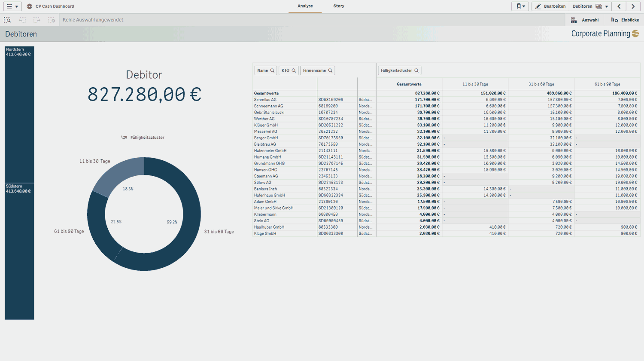This screenshot has height=361, width=644.
Task: Select Werther AG in the table
Action: 264,119
